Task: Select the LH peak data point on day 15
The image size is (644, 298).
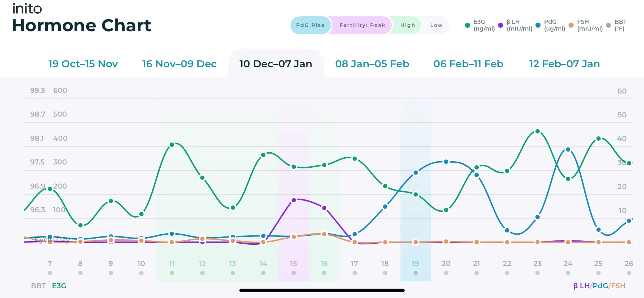Action: tap(294, 200)
